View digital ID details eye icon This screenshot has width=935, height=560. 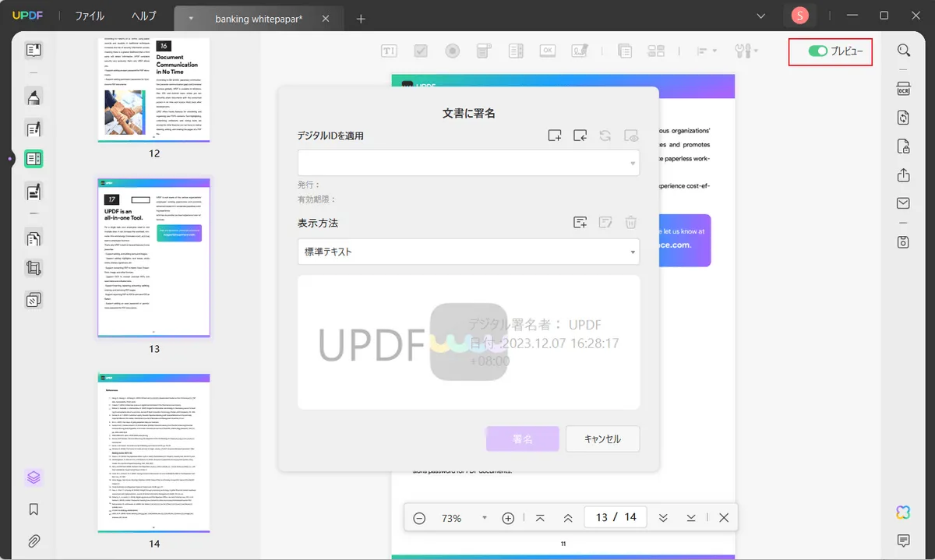(631, 136)
